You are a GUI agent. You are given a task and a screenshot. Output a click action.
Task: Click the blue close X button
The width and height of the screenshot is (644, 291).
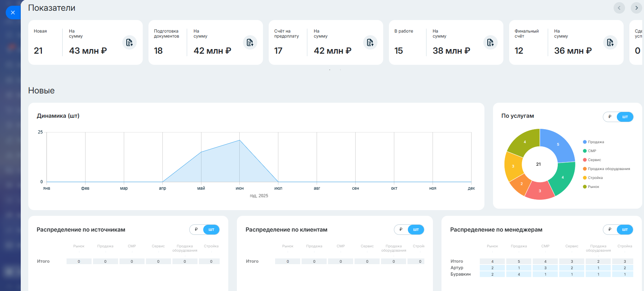tap(13, 13)
